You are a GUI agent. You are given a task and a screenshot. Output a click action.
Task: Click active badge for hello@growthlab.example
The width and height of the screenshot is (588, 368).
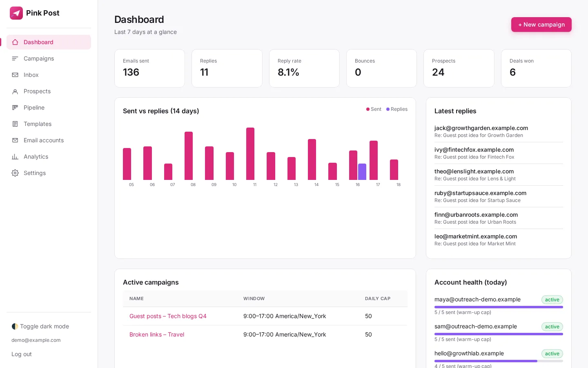(552, 354)
